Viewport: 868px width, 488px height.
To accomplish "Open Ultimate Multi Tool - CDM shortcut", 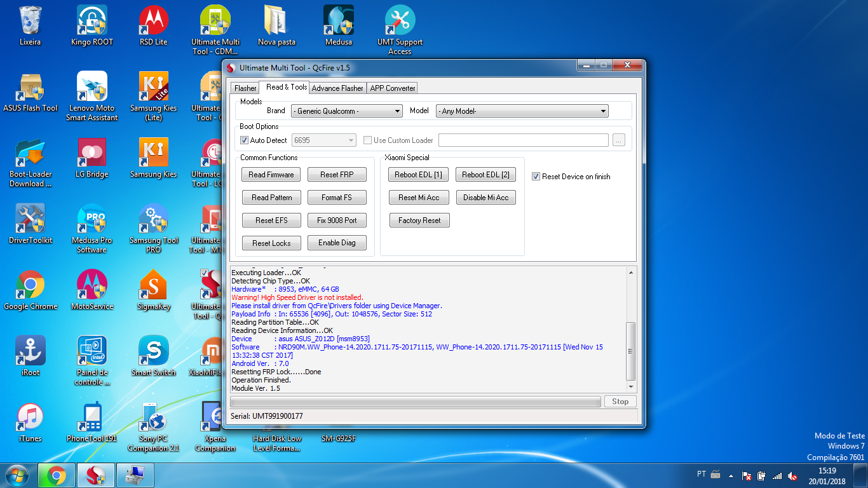I will 215,30.
